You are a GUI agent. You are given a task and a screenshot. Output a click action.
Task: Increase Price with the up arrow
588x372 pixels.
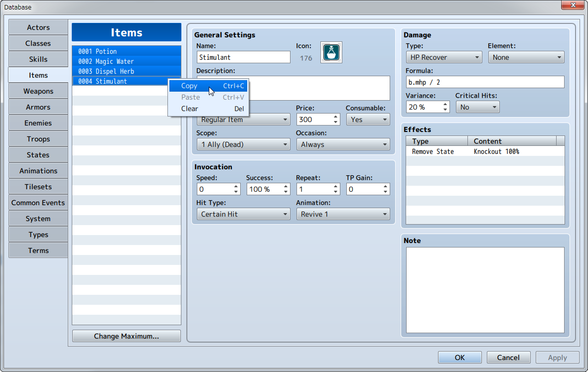tap(335, 117)
